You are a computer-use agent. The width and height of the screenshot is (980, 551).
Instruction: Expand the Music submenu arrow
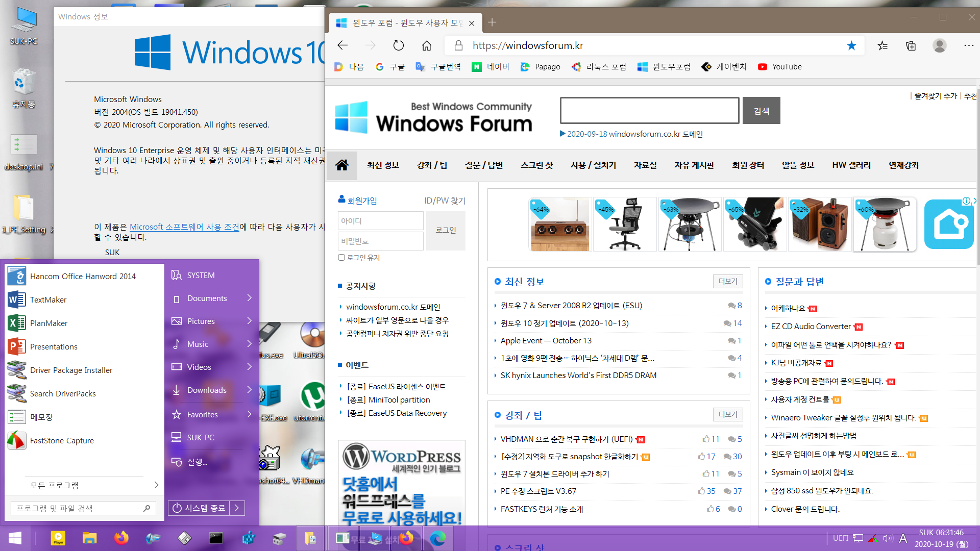[250, 344]
